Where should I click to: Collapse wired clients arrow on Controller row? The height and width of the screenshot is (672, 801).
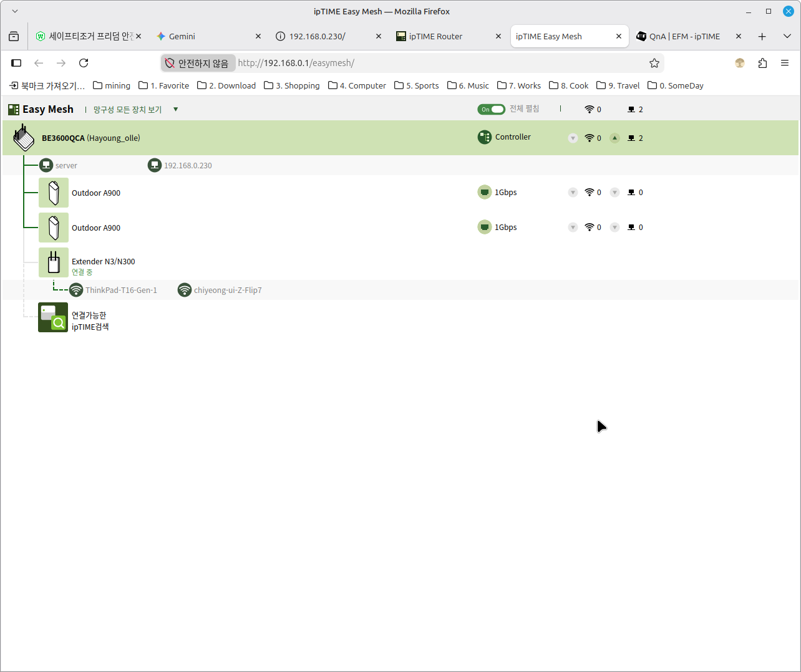tap(614, 138)
